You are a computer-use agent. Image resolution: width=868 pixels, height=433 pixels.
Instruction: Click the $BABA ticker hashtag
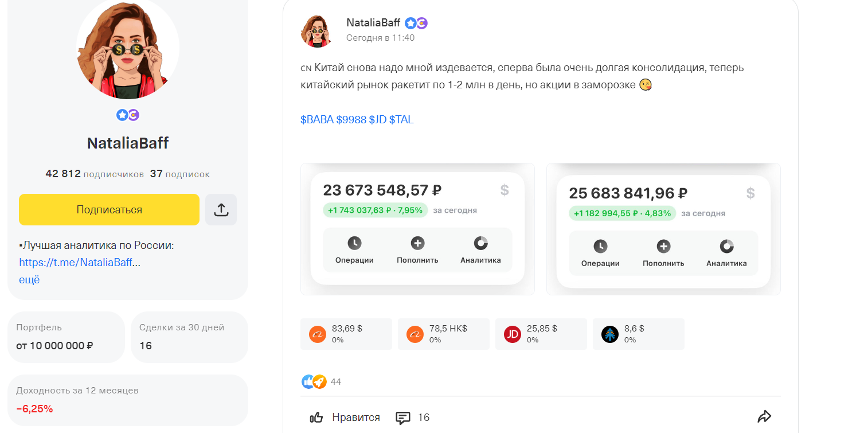click(316, 120)
